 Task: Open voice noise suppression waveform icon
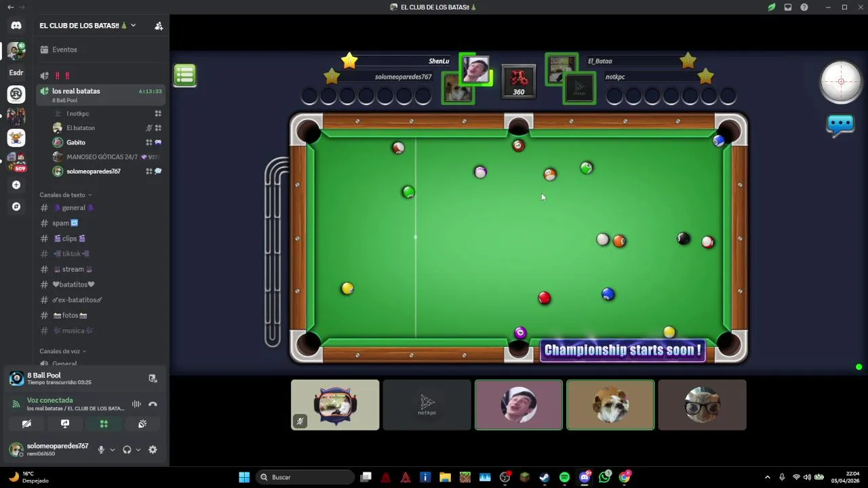pos(136,404)
